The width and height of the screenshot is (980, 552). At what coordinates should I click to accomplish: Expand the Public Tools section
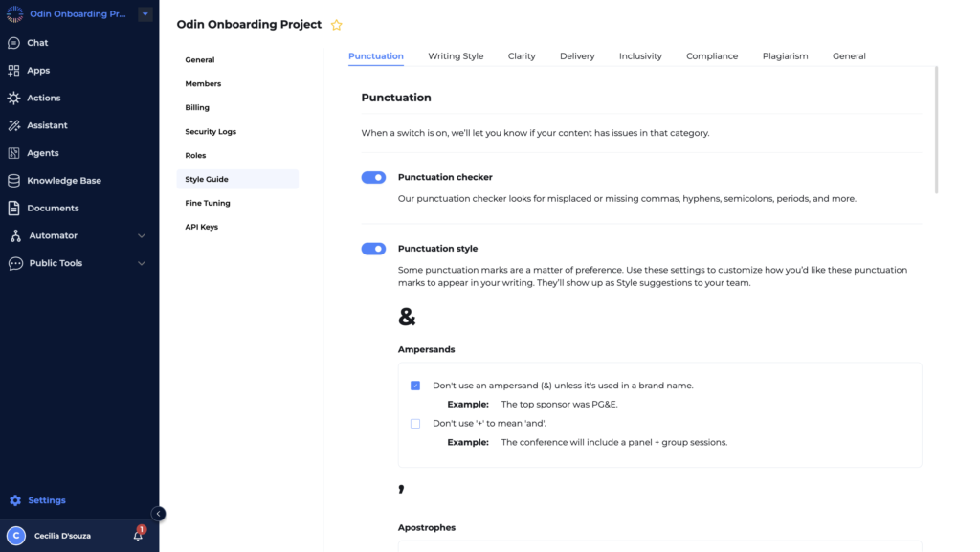(x=142, y=263)
